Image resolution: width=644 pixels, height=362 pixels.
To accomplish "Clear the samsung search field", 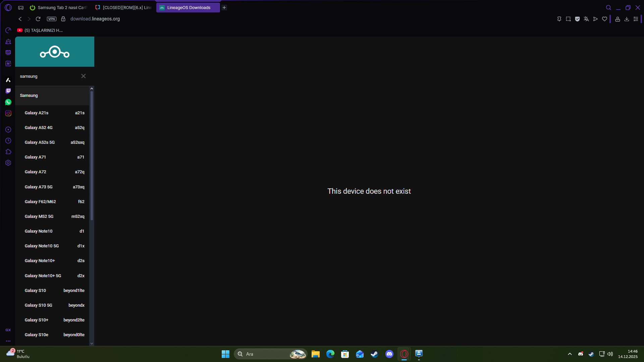I will (83, 76).
